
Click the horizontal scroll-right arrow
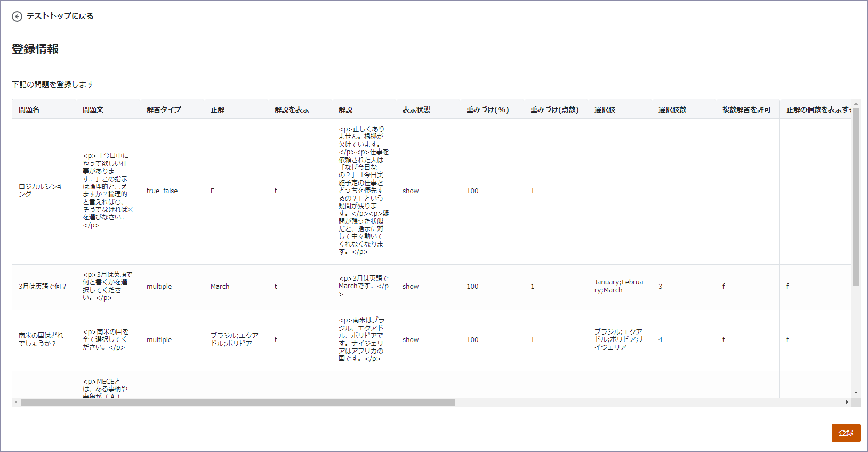[x=847, y=402]
